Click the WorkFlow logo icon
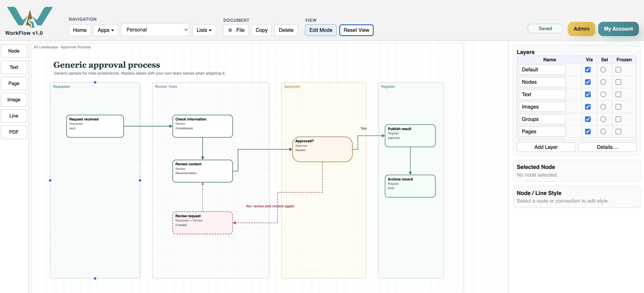 [x=30, y=17]
